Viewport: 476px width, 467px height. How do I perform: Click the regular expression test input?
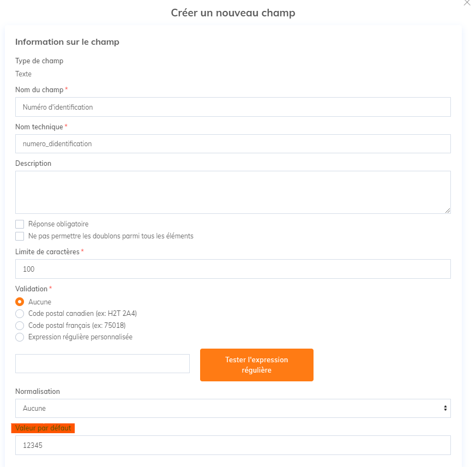point(102,363)
